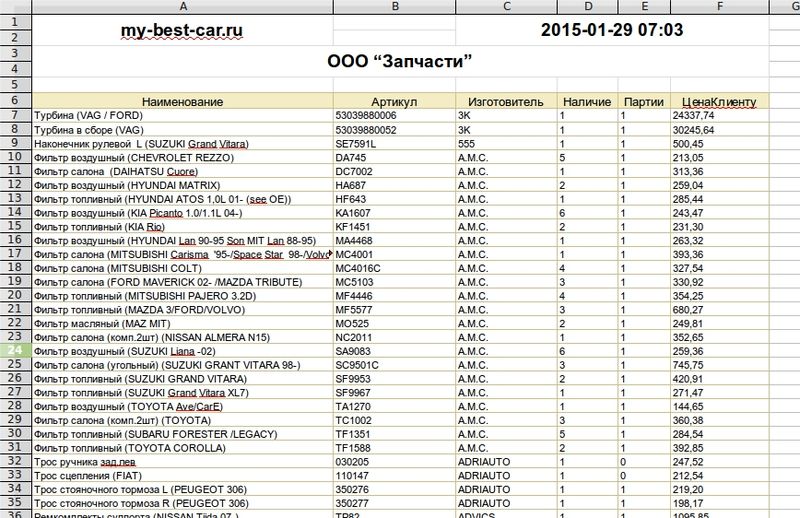This screenshot has width=800, height=518.
Task: Select article cell 030205
Action: (x=394, y=461)
